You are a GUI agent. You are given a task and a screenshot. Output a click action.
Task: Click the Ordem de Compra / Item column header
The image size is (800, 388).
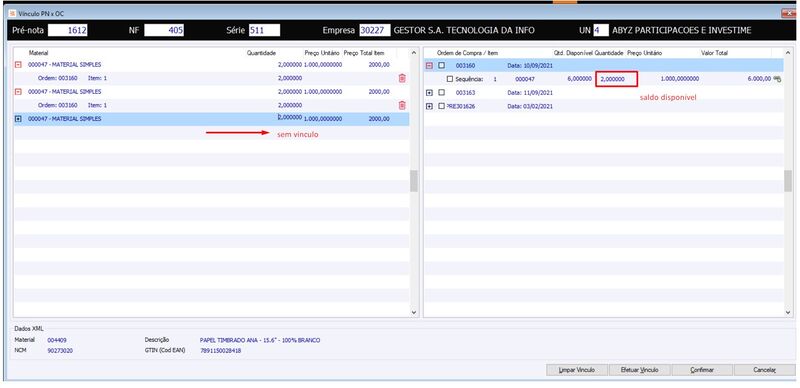pos(467,53)
